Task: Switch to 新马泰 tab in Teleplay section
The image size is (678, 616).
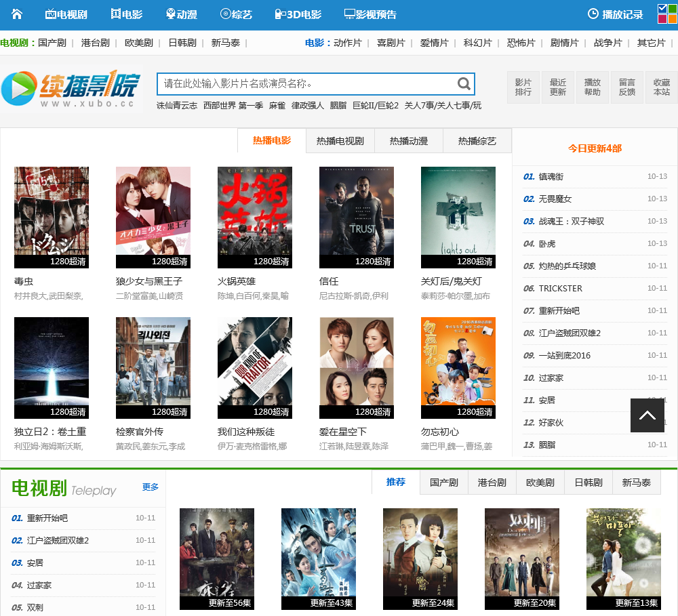Action: point(637,482)
